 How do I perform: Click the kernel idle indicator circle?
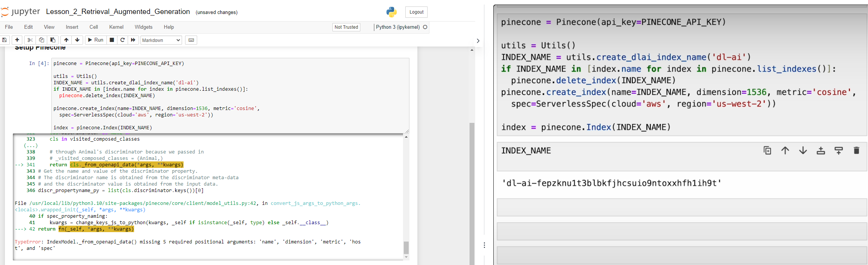[425, 27]
